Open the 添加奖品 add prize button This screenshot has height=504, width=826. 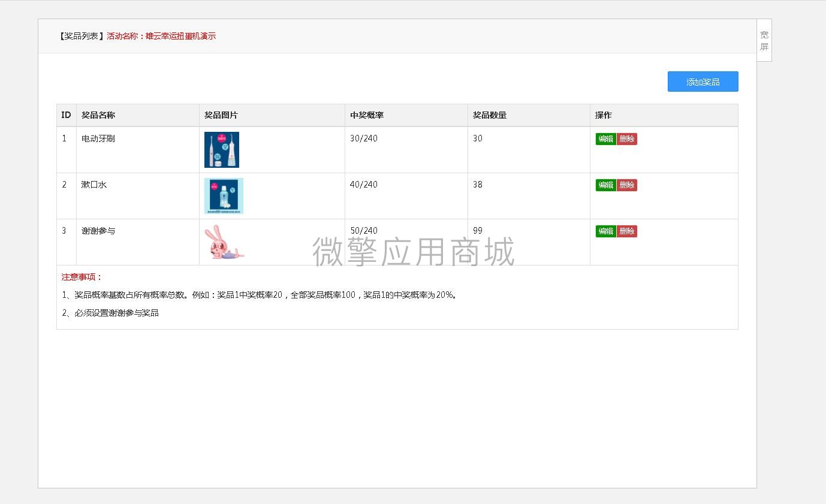tap(703, 82)
